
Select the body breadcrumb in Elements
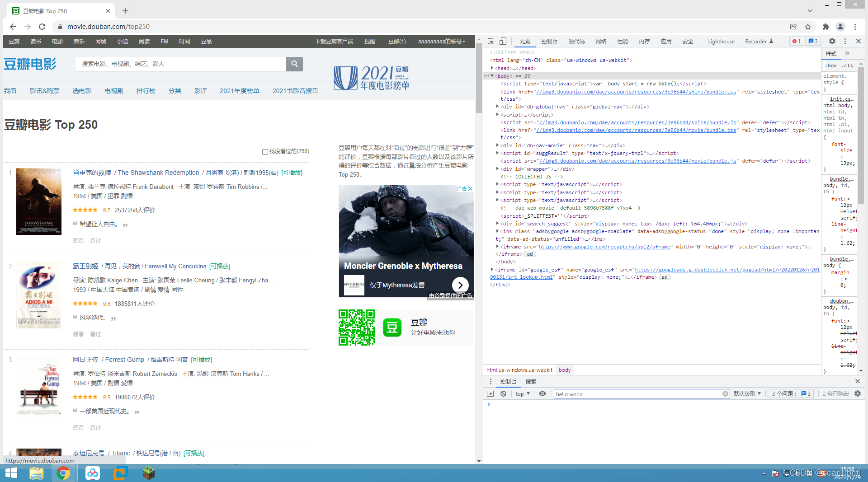point(565,370)
